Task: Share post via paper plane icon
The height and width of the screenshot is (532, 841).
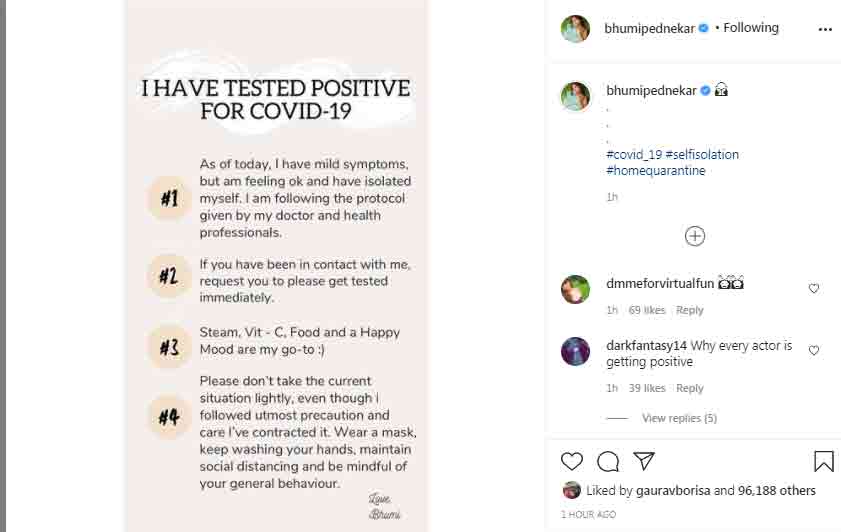Action: pos(645,461)
